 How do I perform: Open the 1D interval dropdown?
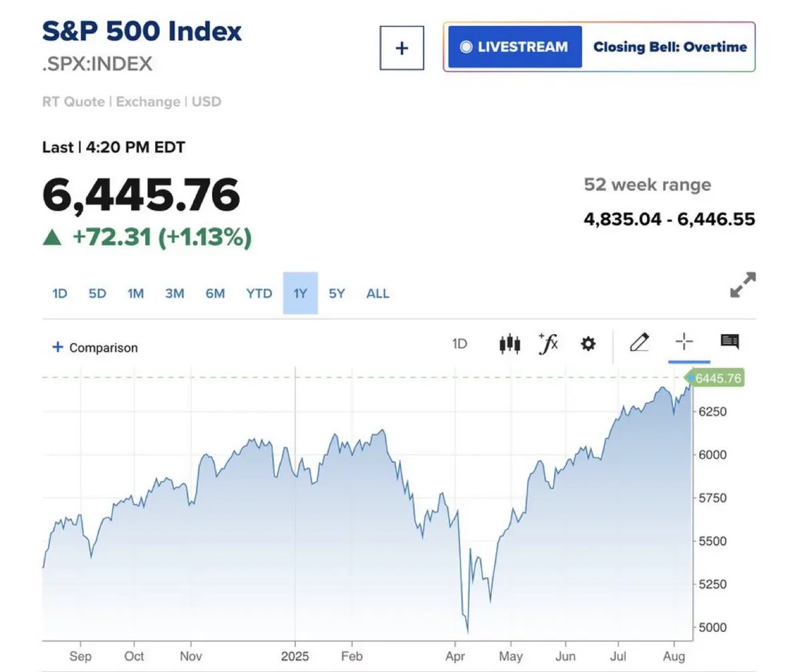tap(460, 344)
